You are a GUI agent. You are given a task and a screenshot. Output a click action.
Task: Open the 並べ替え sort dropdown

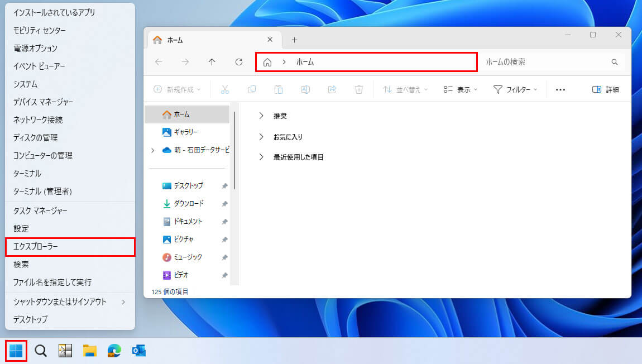(x=405, y=89)
